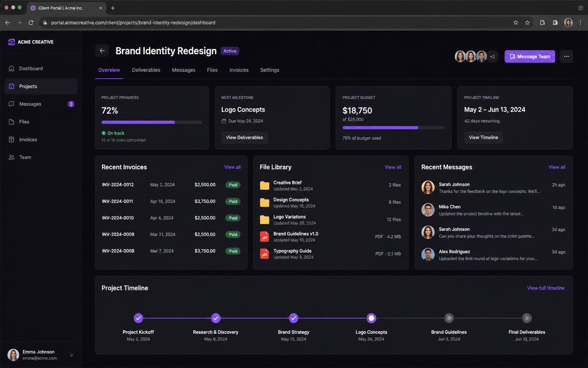Click the $18,750 budget amount
The image size is (588, 368).
pos(357,110)
